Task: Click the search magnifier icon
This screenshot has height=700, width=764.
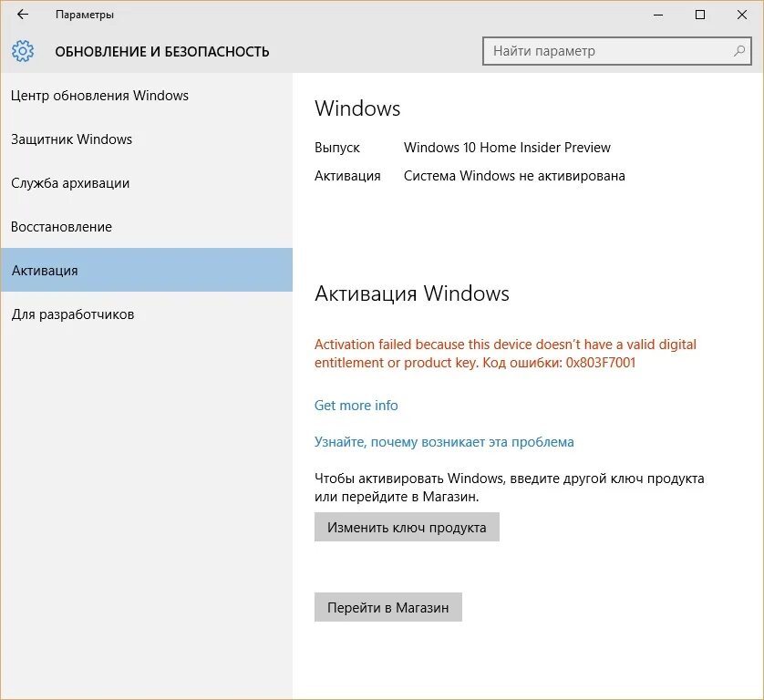Action: click(x=739, y=51)
